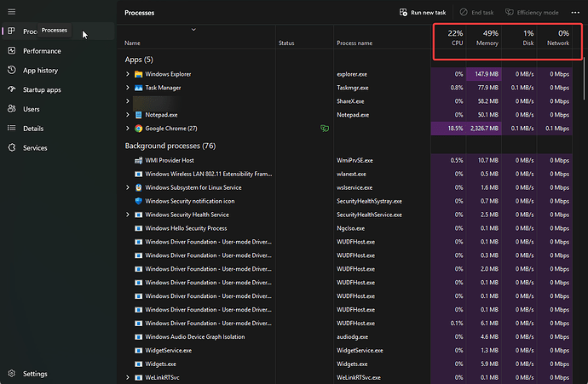Sort by the CPU column header
588x384 pixels.
(448, 37)
